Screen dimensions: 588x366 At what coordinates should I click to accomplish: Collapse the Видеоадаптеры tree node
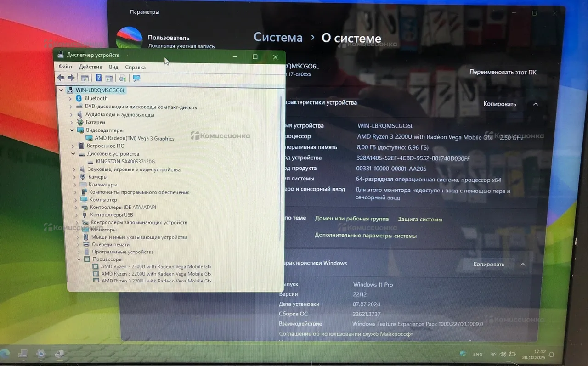[72, 130]
